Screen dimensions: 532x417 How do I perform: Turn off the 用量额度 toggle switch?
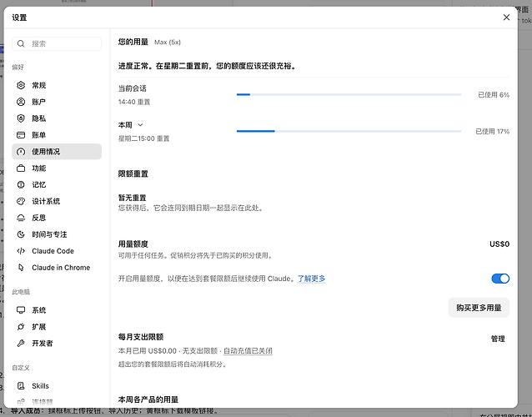[500, 279]
